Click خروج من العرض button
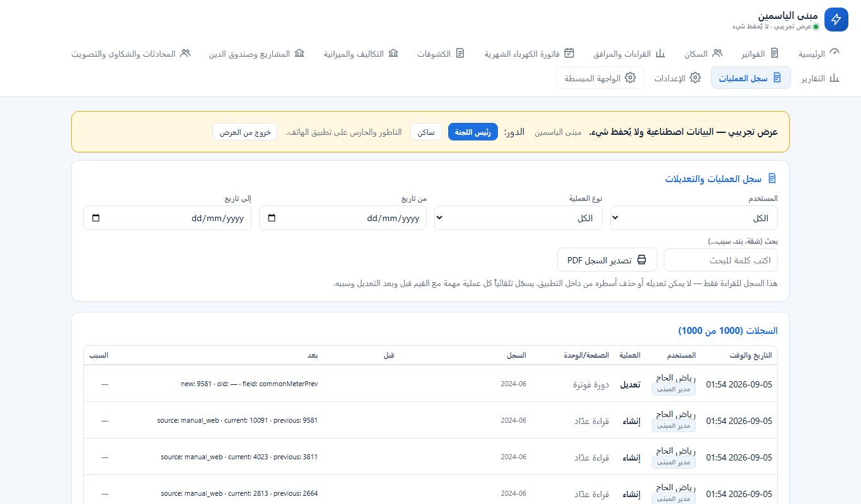 pos(245,132)
